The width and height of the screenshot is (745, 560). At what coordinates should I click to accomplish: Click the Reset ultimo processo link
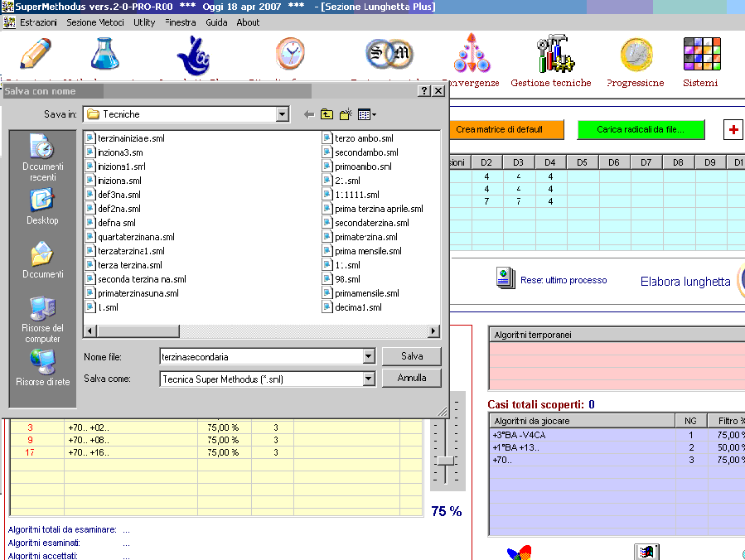point(564,280)
